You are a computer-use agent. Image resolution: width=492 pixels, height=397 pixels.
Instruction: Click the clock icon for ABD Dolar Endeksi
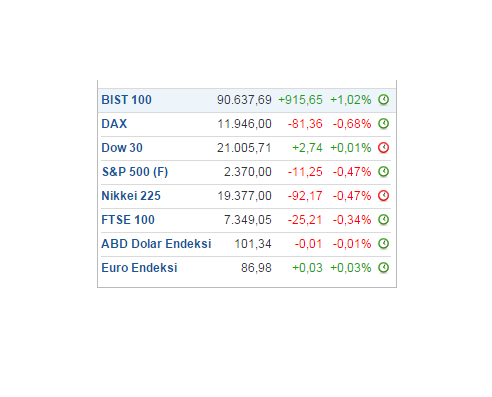[x=383, y=243]
